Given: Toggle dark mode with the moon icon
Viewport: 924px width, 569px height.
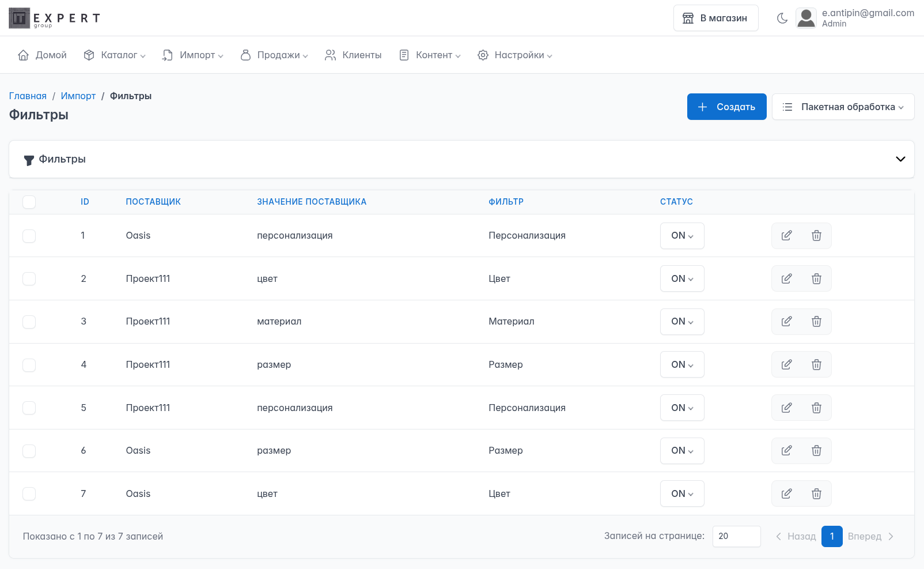Looking at the screenshot, I should pos(782,18).
